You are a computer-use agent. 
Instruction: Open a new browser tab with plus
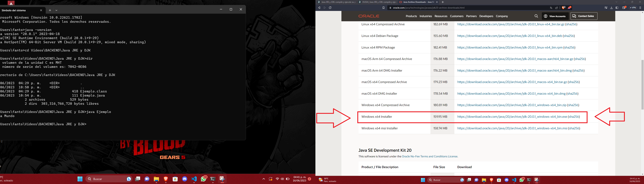[443, 2]
